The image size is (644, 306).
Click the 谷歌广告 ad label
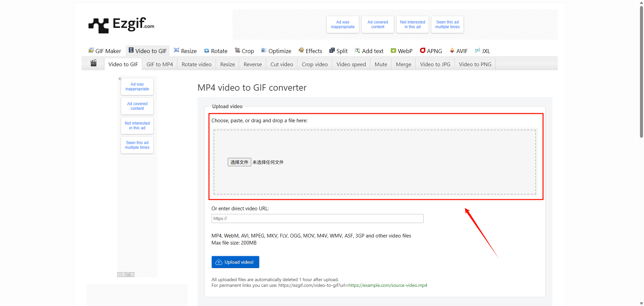126,274
